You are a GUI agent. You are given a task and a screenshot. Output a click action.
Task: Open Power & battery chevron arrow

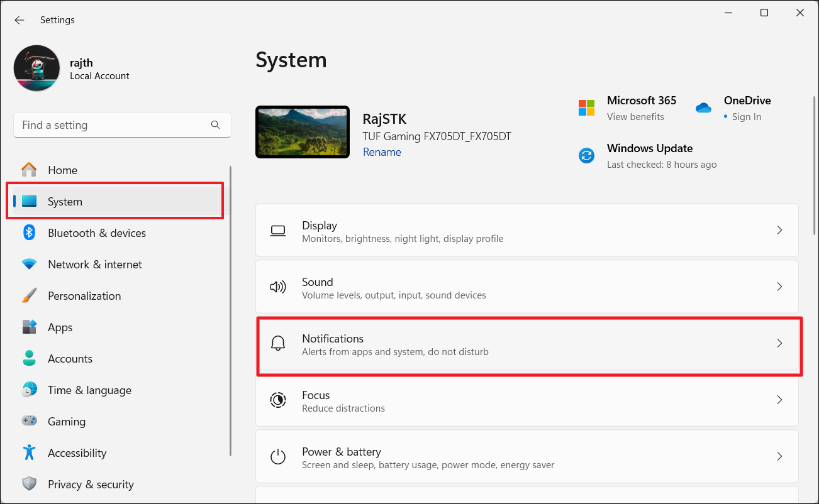(779, 456)
